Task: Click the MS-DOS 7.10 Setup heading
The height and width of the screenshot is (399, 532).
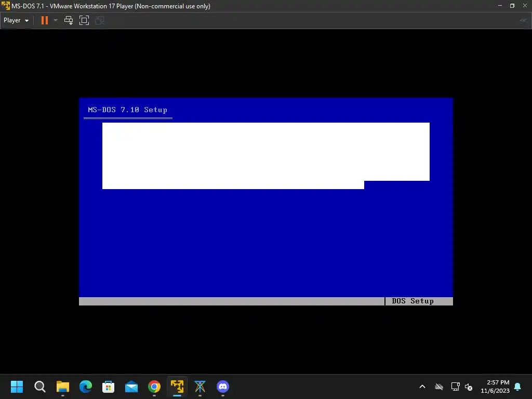Action: tap(128, 110)
